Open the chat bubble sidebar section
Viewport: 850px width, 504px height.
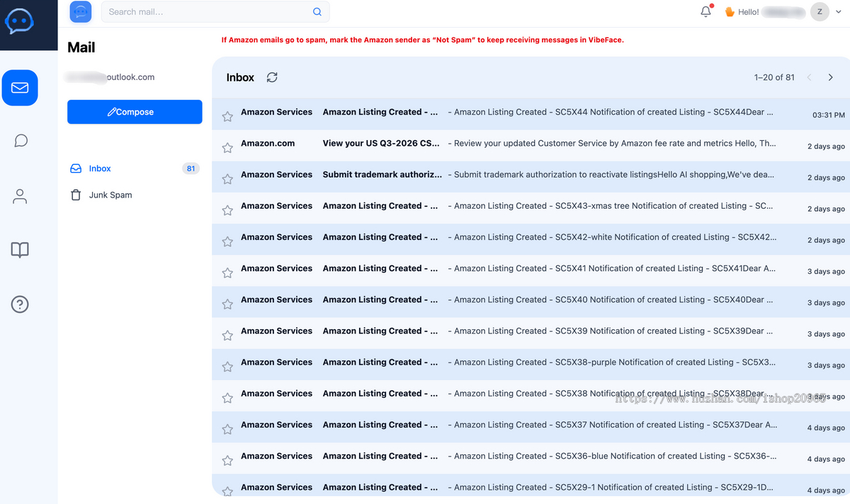21,140
